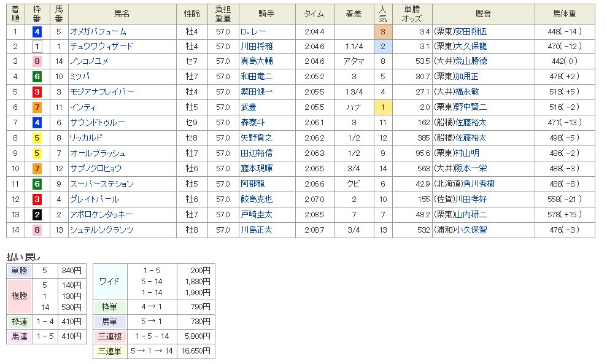Click the 複勝 payout label
Image resolution: width=607 pixels, height=364 pixels.
coord(20,296)
